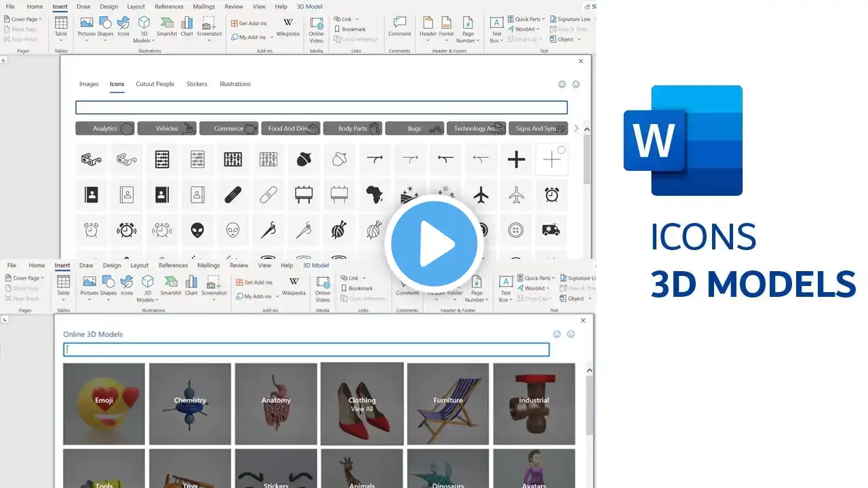The width and height of the screenshot is (868, 488).
Task: Open the Stickers tab in Icons dialog
Action: point(197,84)
